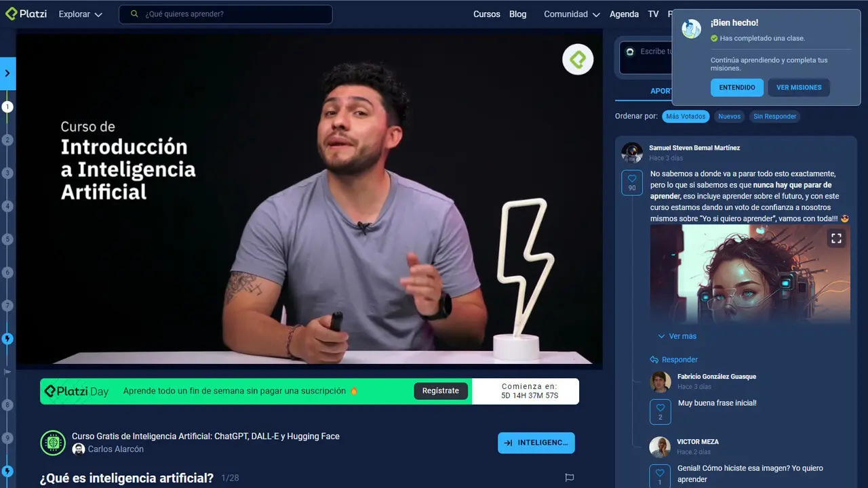The image size is (868, 488).
Task: Switch to the Aportes tab
Action: [661, 91]
